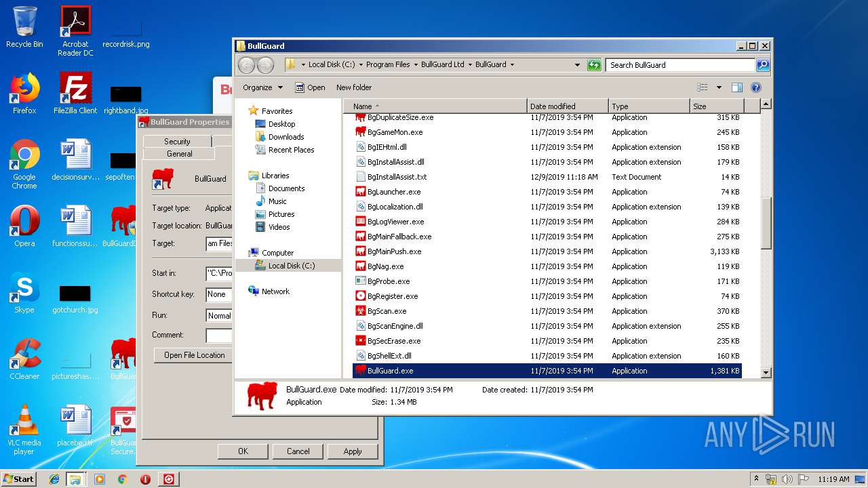868x488 pixels.
Task: Expand address bar history dropdown
Action: 577,65
